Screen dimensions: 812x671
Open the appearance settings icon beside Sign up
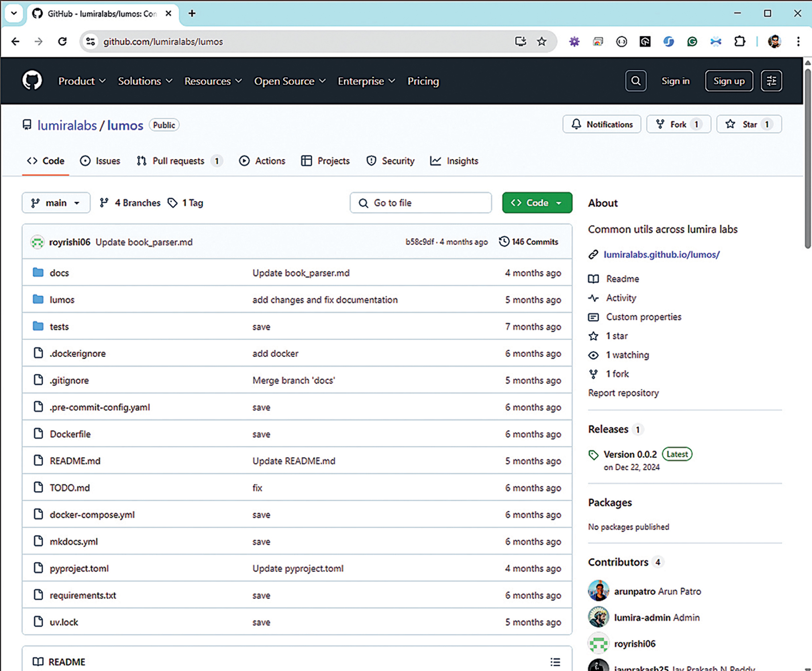[x=771, y=81]
